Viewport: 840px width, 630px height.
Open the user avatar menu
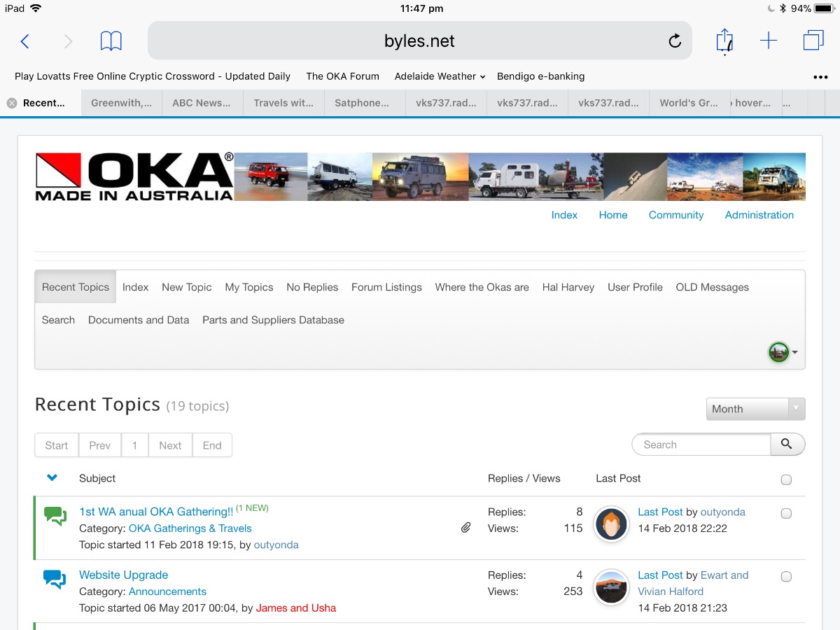pos(783,352)
